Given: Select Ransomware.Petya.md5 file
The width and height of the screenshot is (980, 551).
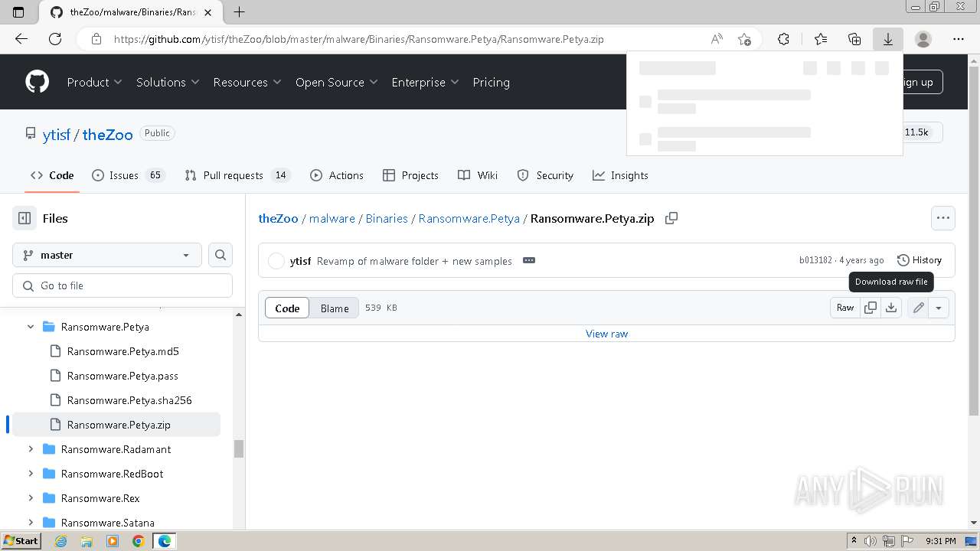Looking at the screenshot, I should (x=122, y=351).
